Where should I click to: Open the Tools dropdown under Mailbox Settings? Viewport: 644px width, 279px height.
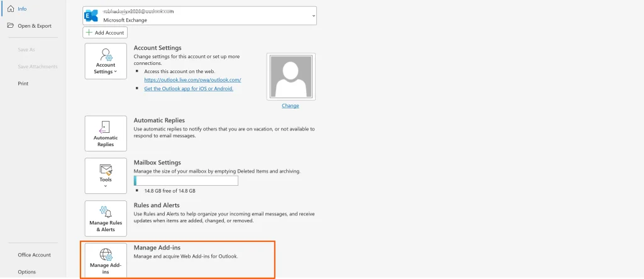106,175
